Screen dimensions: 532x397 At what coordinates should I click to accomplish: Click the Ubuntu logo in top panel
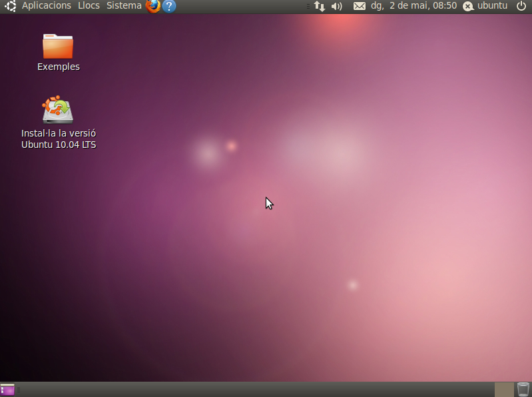coord(10,6)
